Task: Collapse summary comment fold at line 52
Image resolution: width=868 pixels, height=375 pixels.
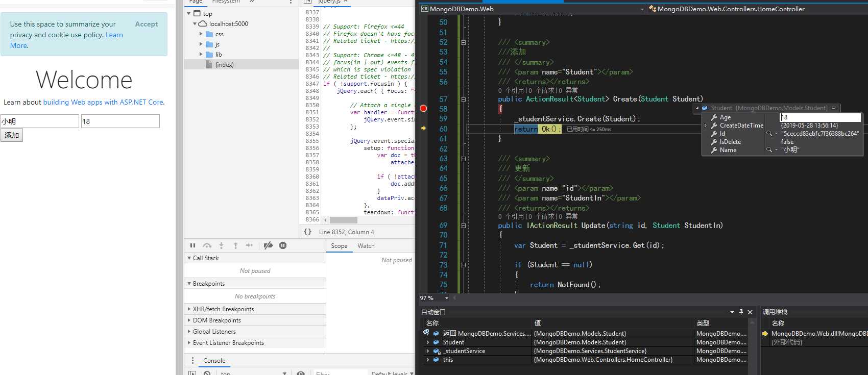Action: tap(463, 42)
